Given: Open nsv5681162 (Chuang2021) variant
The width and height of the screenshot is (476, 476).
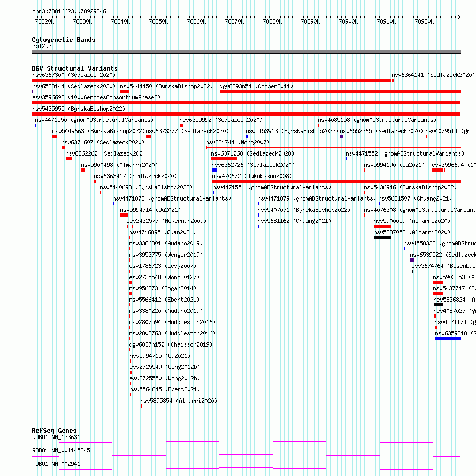Looking at the screenshot, I should (294, 221).
